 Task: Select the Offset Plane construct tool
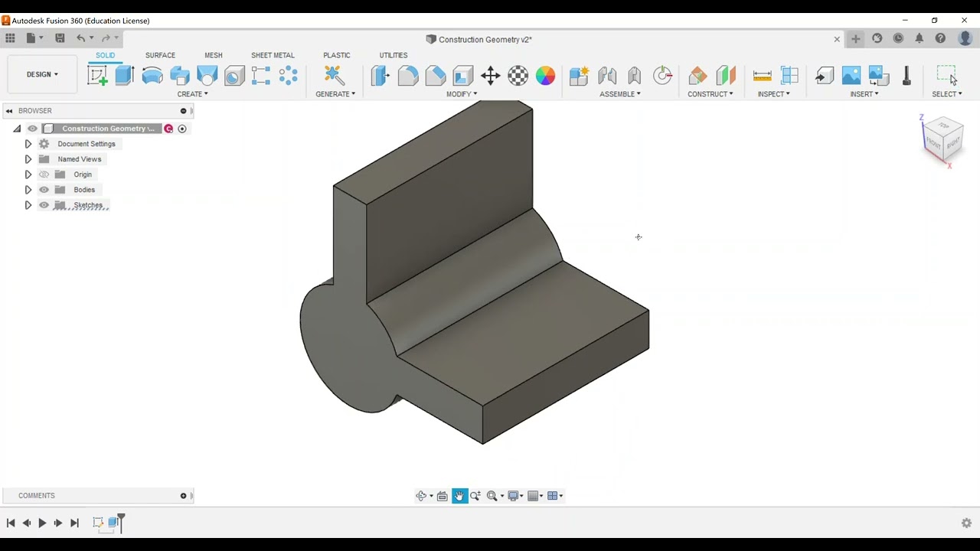pyautogui.click(x=697, y=75)
